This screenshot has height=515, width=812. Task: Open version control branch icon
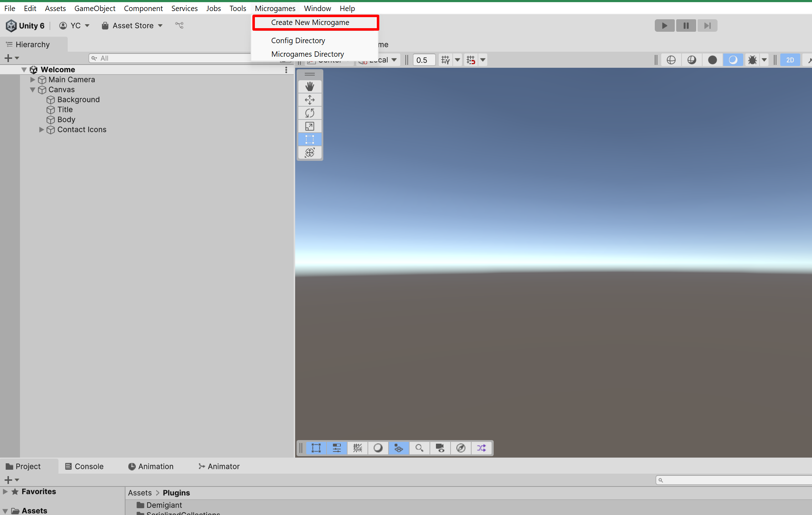tap(179, 25)
